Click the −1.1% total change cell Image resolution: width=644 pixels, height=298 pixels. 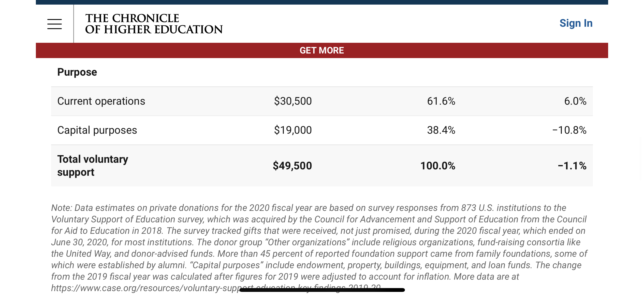point(572,166)
